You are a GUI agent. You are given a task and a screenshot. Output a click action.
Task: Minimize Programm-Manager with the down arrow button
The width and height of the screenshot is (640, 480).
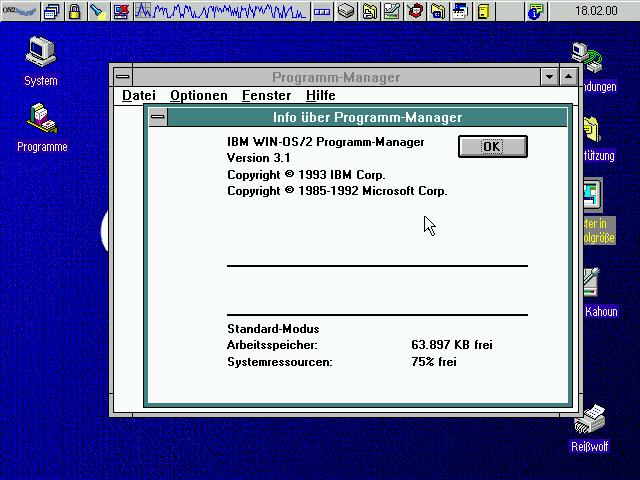[x=549, y=76]
